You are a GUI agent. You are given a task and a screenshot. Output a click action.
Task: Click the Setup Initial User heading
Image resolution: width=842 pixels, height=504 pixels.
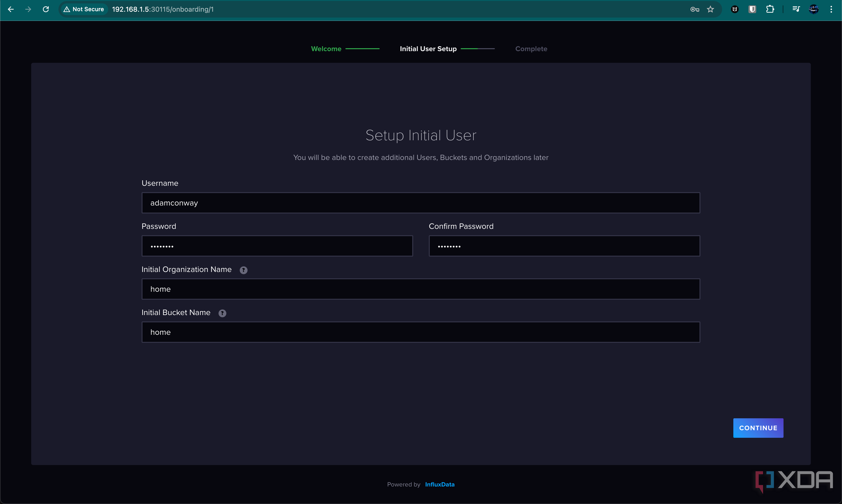(421, 136)
